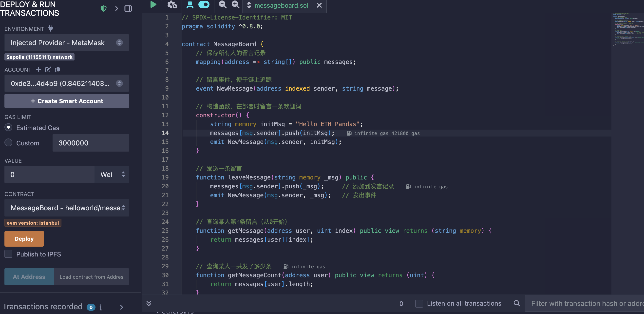
Task: Toggle the side panel layout icon
Action: 128,8
